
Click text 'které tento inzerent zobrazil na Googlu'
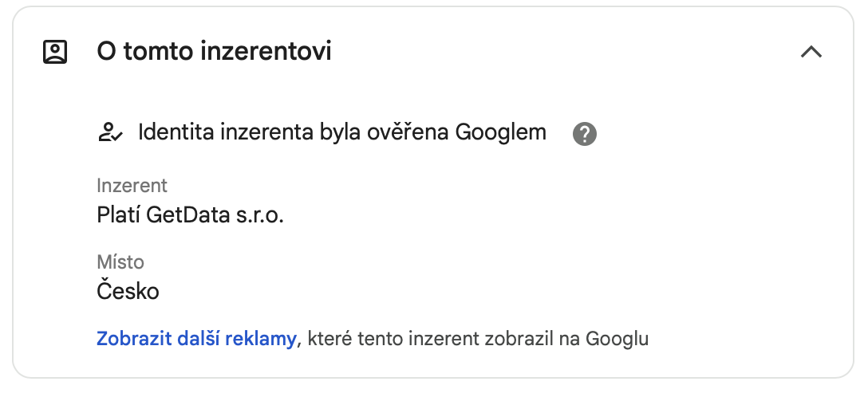point(478,338)
